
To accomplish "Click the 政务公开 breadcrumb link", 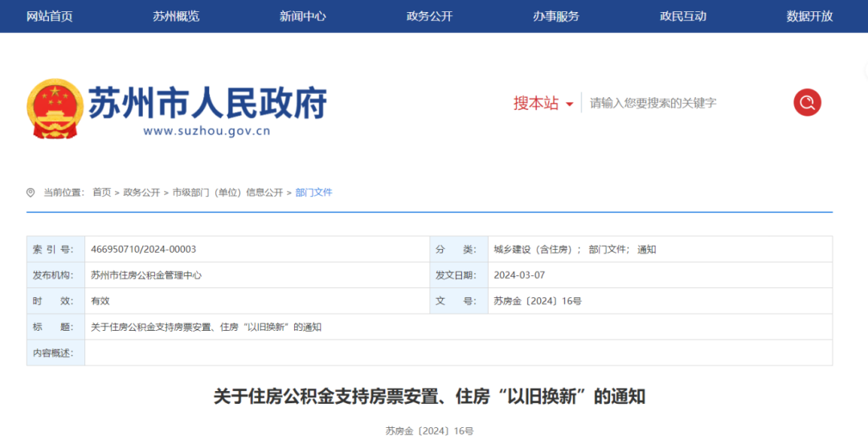I will click(141, 193).
